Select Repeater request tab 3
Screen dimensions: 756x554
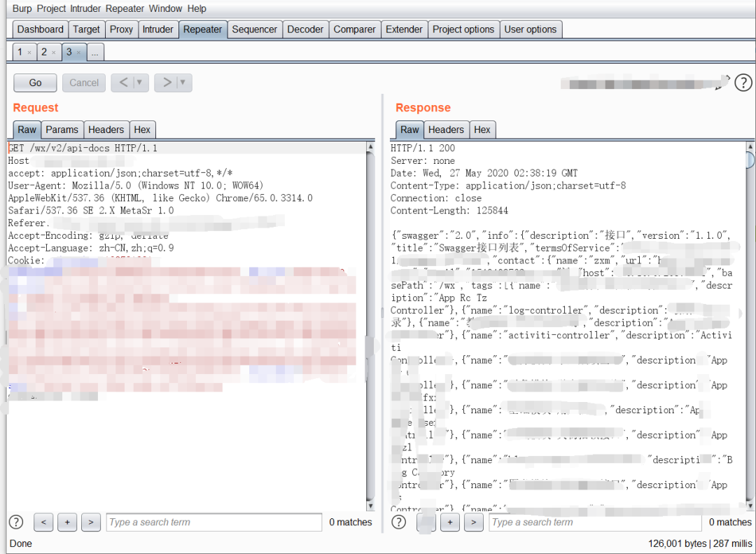[69, 52]
